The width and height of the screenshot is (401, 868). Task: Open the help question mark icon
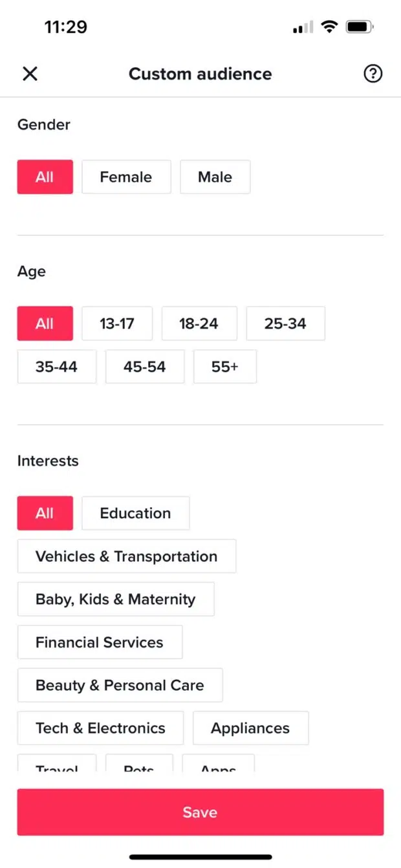tap(373, 74)
